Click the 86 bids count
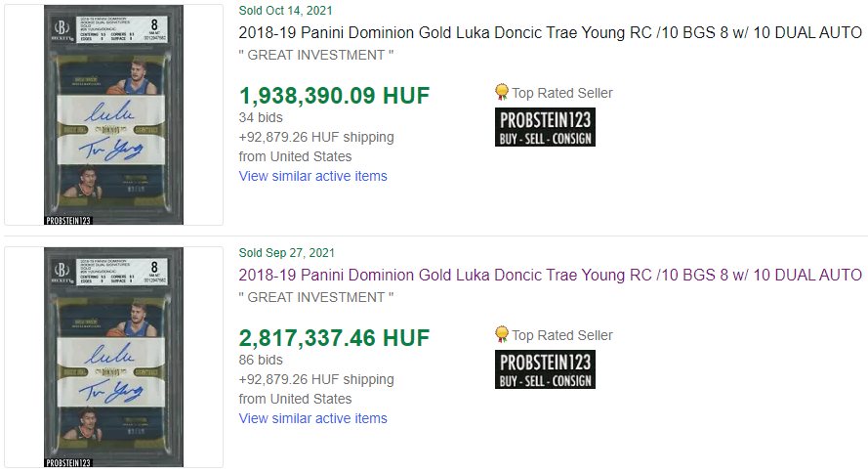The image size is (868, 472). (260, 360)
